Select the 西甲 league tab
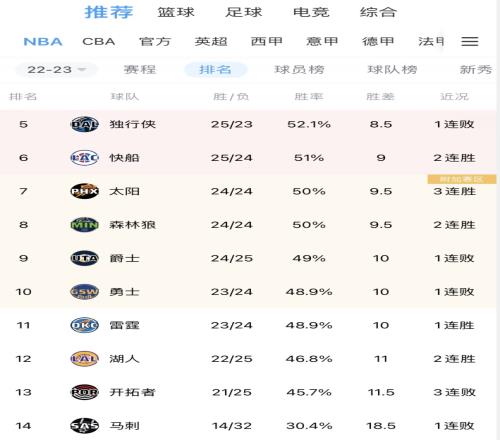 coord(267,42)
